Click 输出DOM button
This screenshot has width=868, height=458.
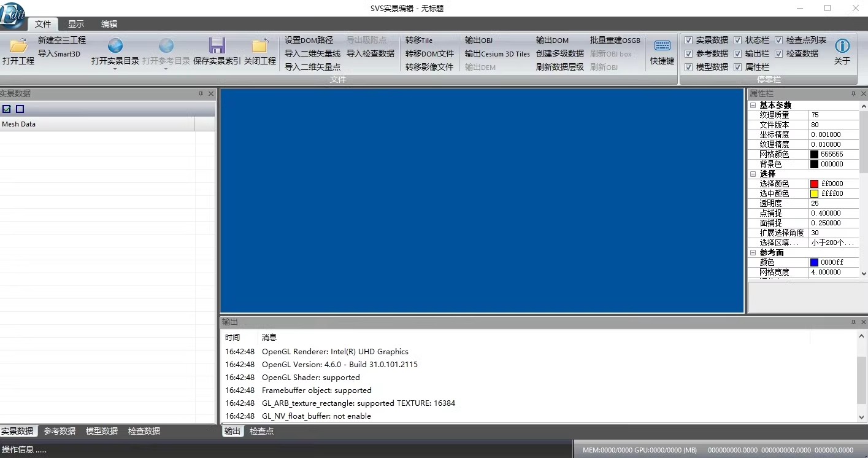point(552,40)
